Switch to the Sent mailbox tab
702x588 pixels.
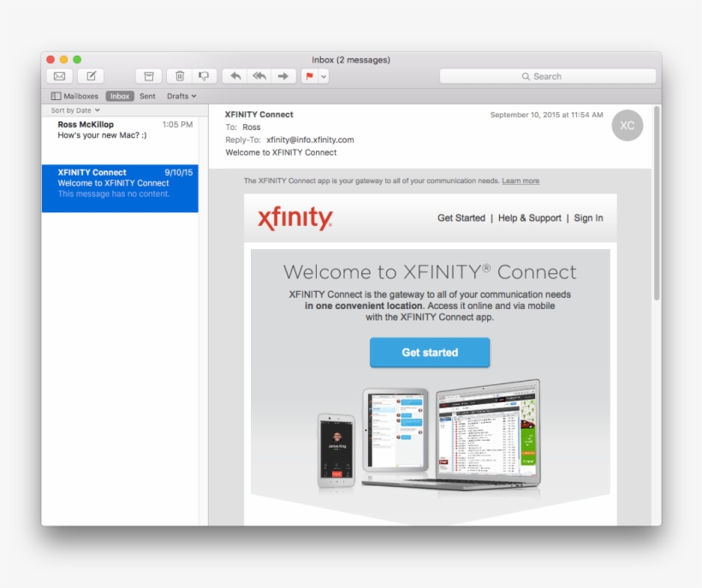[146, 96]
